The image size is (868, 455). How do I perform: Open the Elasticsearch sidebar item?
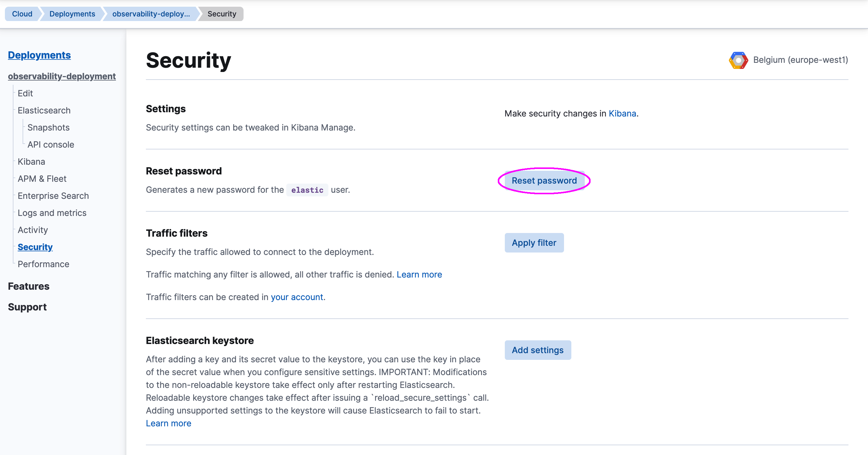(x=44, y=110)
